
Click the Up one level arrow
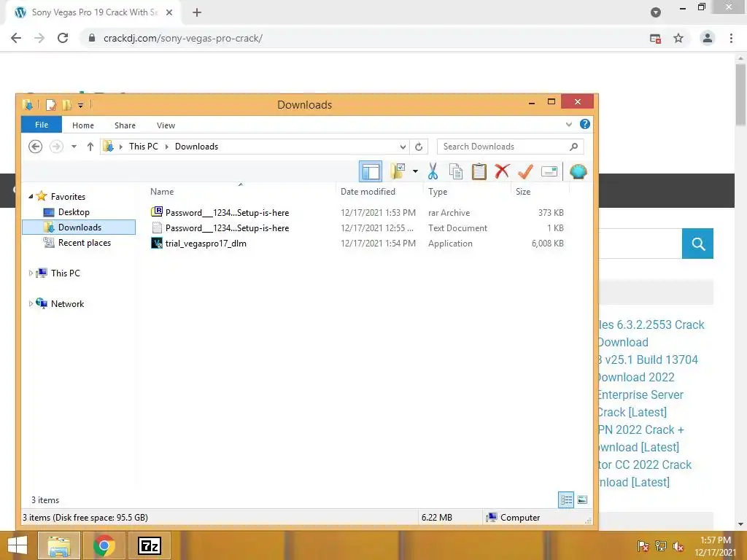[90, 147]
